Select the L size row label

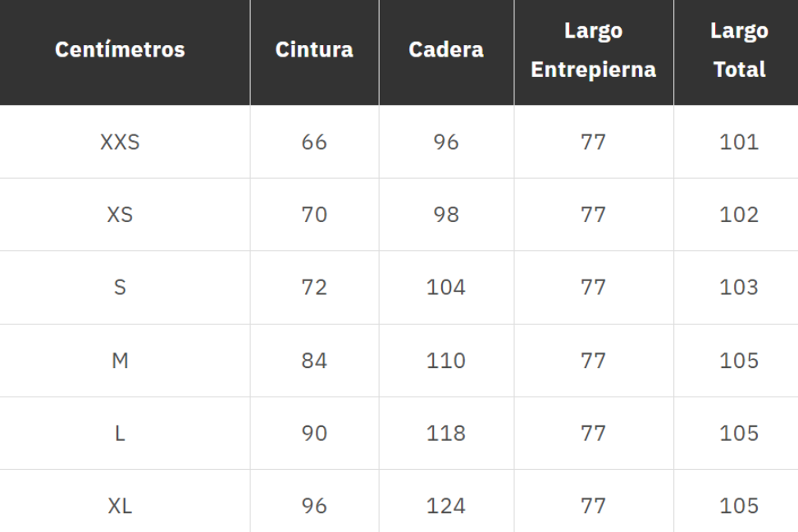pyautogui.click(x=120, y=434)
